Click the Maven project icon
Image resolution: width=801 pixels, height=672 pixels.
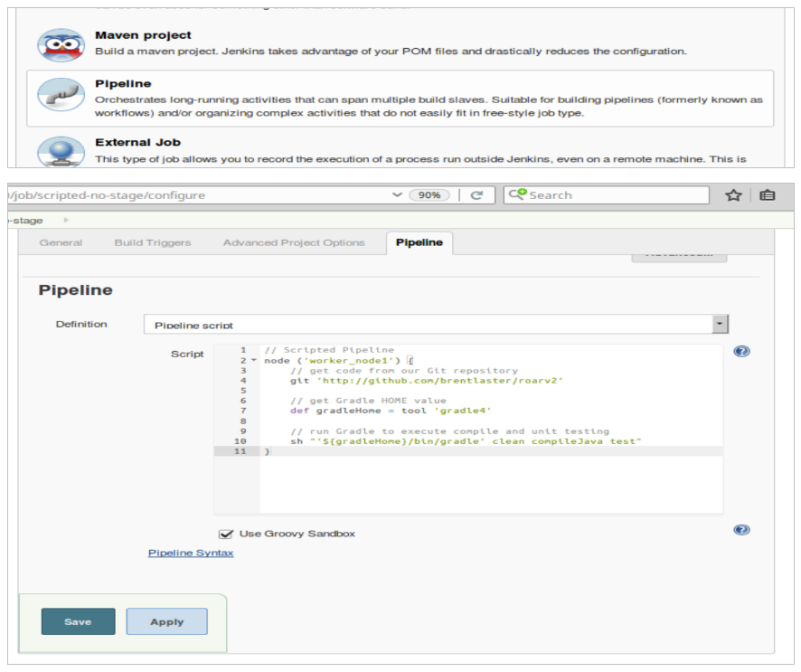coord(60,45)
